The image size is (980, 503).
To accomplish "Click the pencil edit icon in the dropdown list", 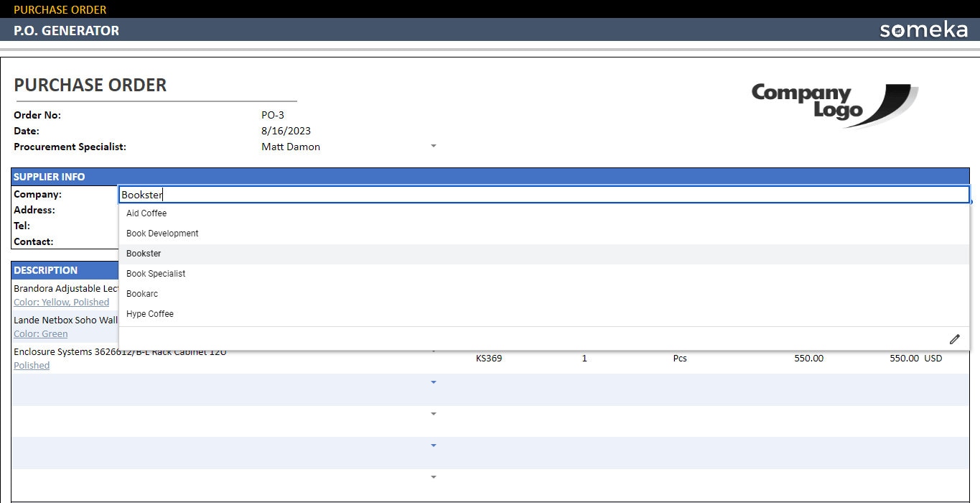I will (x=955, y=338).
